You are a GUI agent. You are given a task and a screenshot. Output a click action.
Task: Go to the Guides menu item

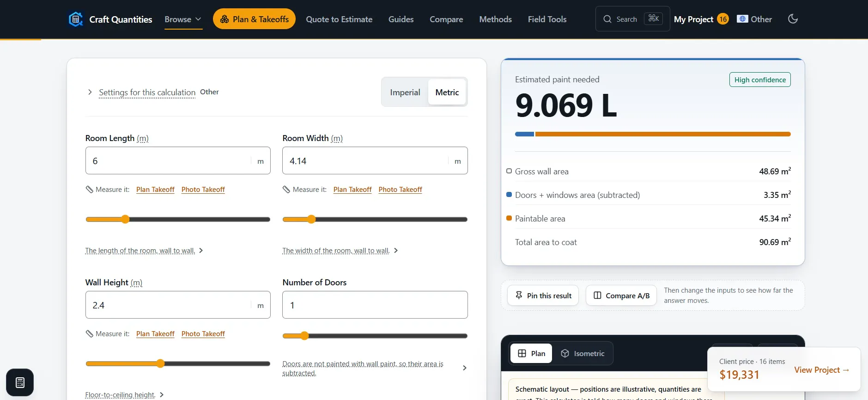pyautogui.click(x=401, y=19)
